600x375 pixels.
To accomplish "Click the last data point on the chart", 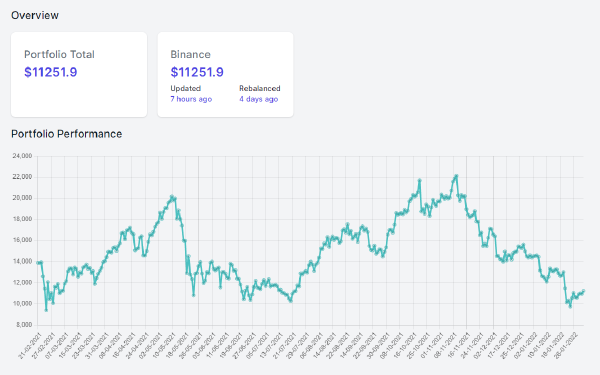I will (x=583, y=291).
